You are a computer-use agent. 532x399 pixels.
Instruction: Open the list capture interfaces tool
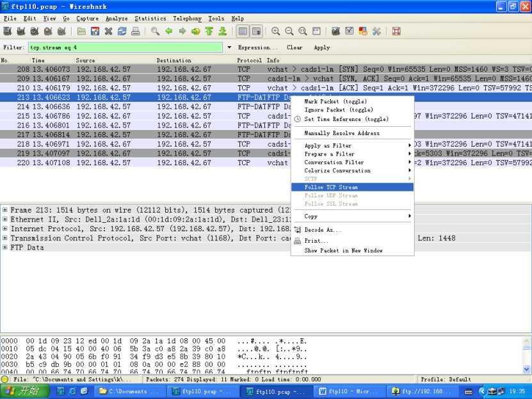pyautogui.click(x=8, y=31)
